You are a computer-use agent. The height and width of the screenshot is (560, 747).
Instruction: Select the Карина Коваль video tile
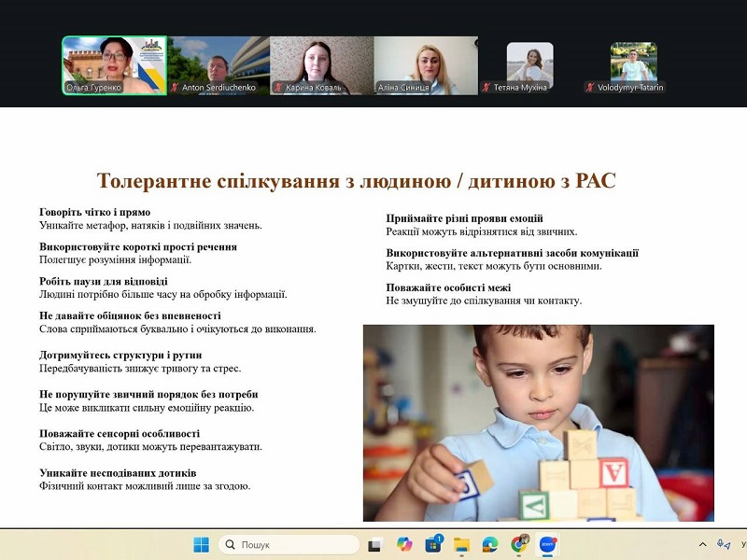tap(322, 63)
